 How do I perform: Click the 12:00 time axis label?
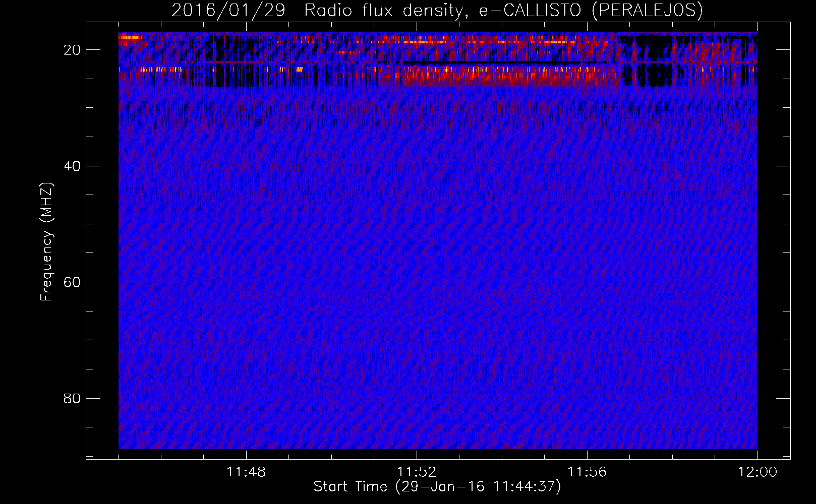[757, 472]
